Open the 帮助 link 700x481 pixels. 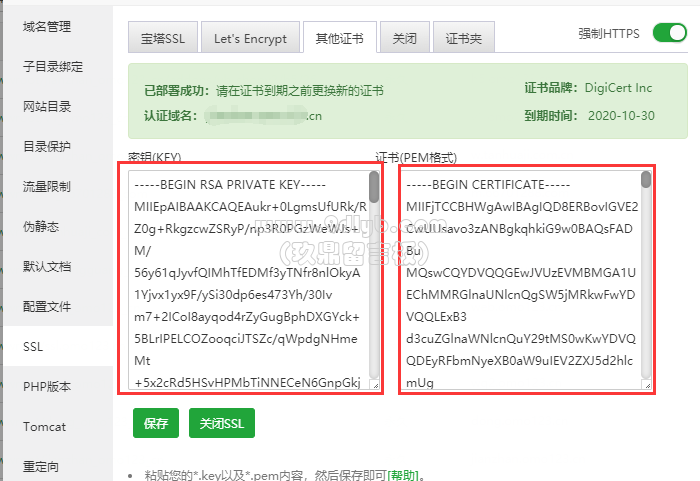403,475
